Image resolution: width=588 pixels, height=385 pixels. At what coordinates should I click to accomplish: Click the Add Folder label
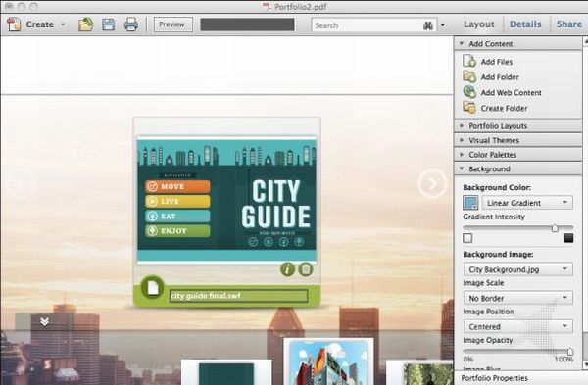point(500,77)
